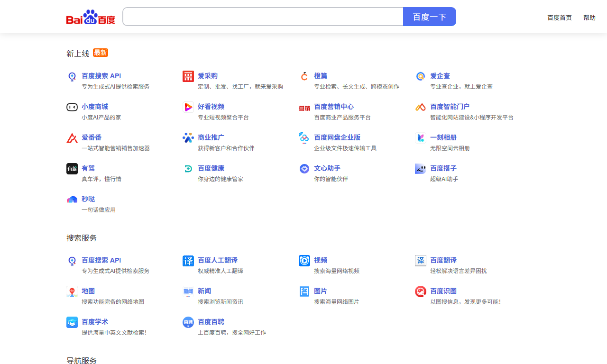Click the 百度百聘 title link
Screen dimensions: 607x364
[211, 322]
